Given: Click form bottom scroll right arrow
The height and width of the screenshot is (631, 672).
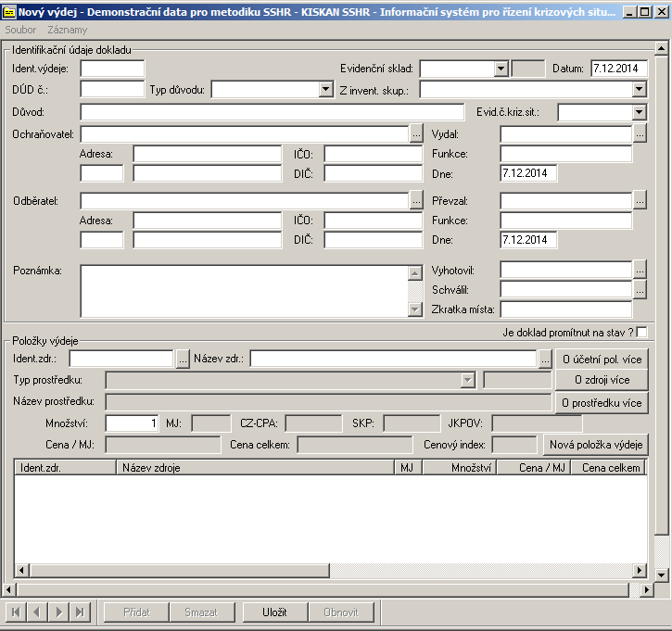Looking at the screenshot, I should (647, 590).
